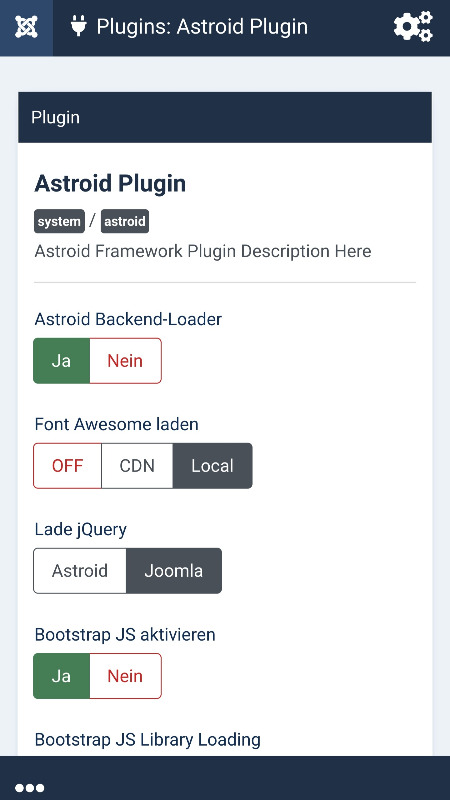Open the gears settings toolbar icon
Viewport: 450px width, 800px height.
(413, 27)
